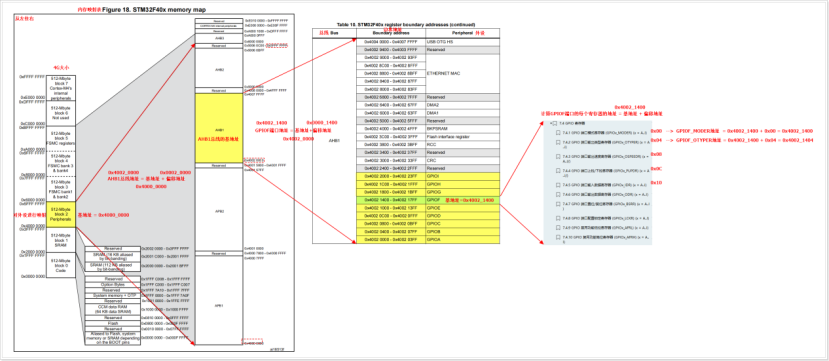Select the GPIOC peripheral table cell
Image resolution: width=829 pixels, height=361 pixels.
pos(462,224)
